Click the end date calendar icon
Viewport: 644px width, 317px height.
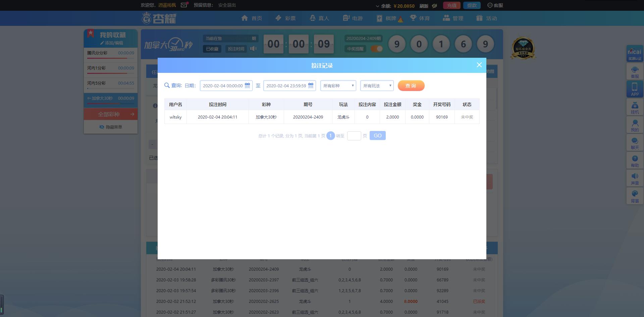click(311, 86)
